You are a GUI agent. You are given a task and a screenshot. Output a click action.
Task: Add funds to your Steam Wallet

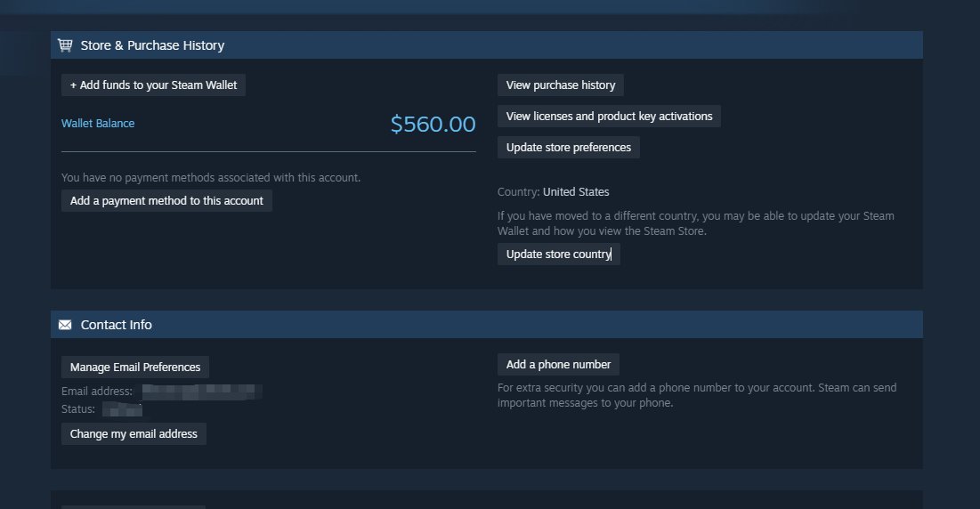pyautogui.click(x=154, y=85)
